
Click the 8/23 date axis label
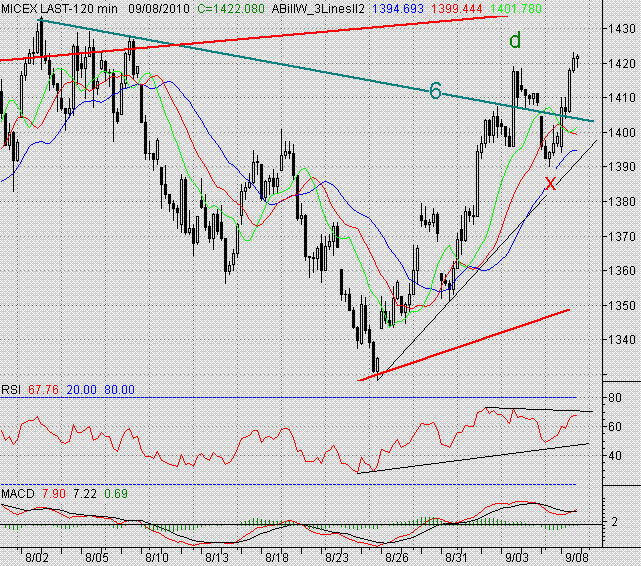[x=336, y=557]
